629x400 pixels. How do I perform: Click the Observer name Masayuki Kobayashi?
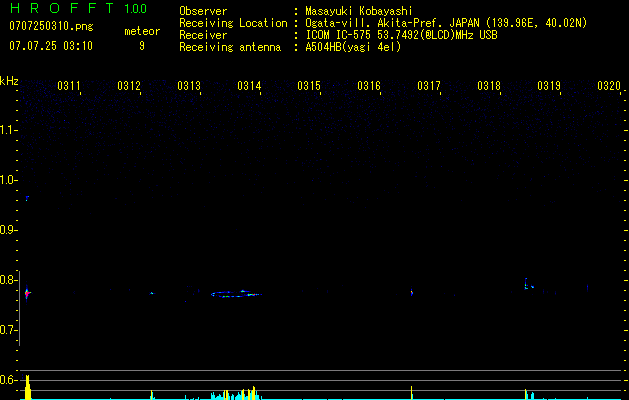coord(359,11)
